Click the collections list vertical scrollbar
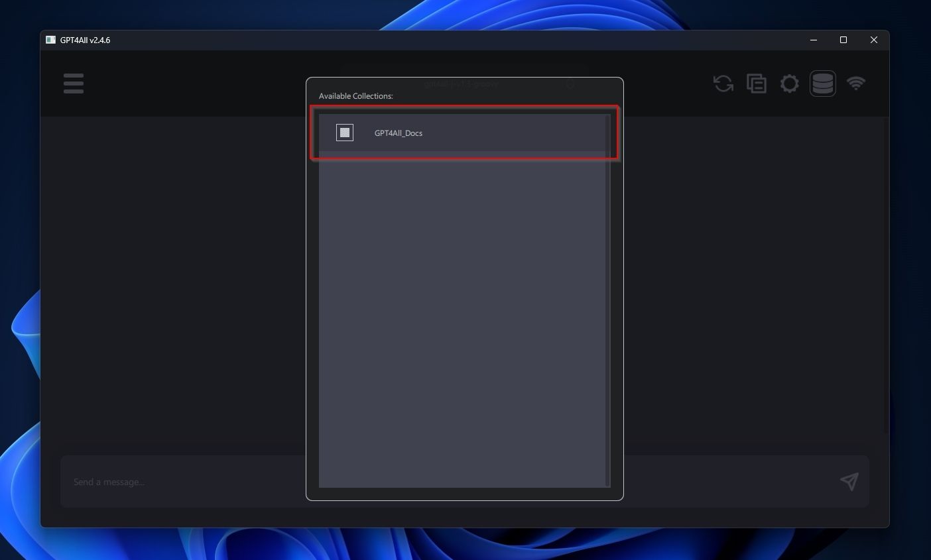 607,298
